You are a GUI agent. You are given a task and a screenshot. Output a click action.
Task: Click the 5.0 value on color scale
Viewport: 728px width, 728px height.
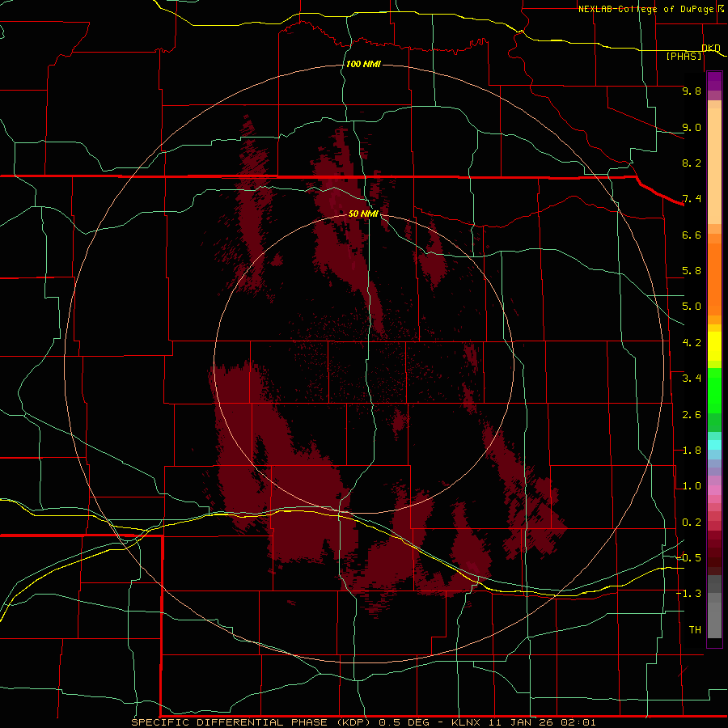pyautogui.click(x=692, y=307)
